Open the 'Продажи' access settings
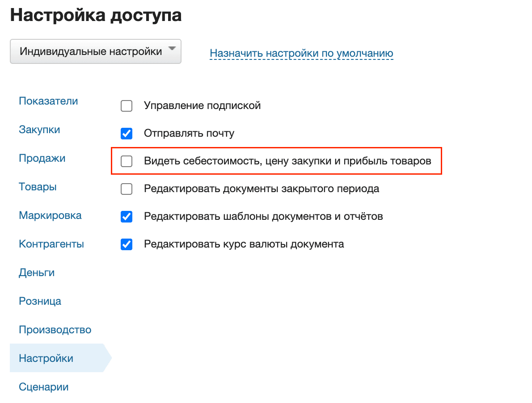 (42, 158)
